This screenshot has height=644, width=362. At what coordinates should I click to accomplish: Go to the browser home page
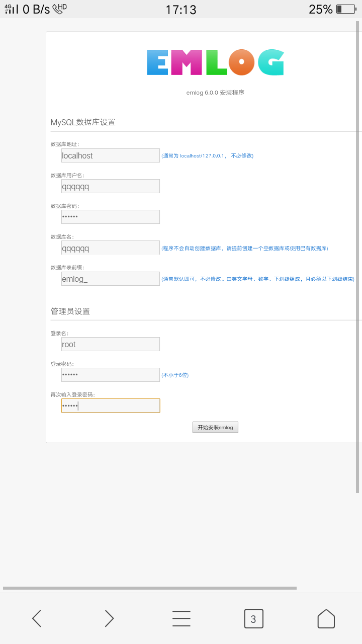point(326,618)
